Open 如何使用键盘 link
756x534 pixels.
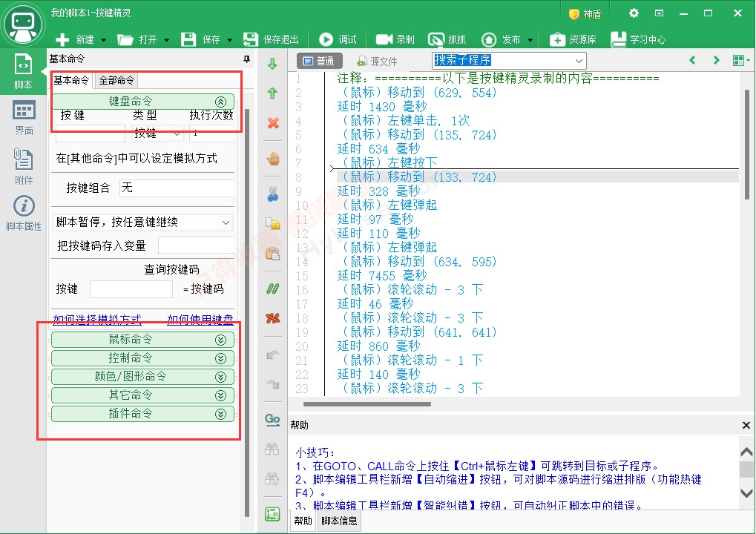(x=200, y=320)
